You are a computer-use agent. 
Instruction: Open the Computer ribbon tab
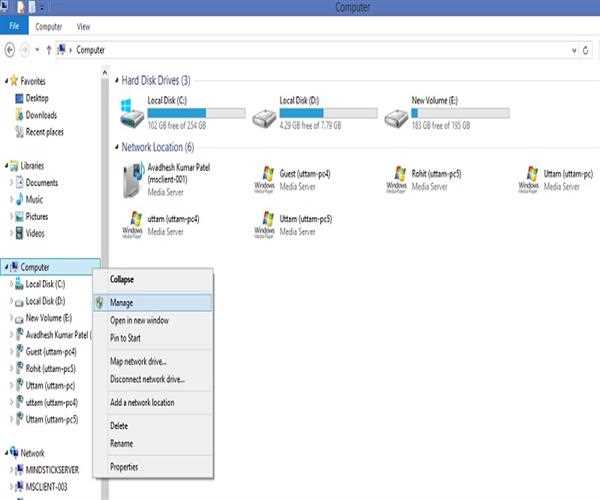pos(49,27)
